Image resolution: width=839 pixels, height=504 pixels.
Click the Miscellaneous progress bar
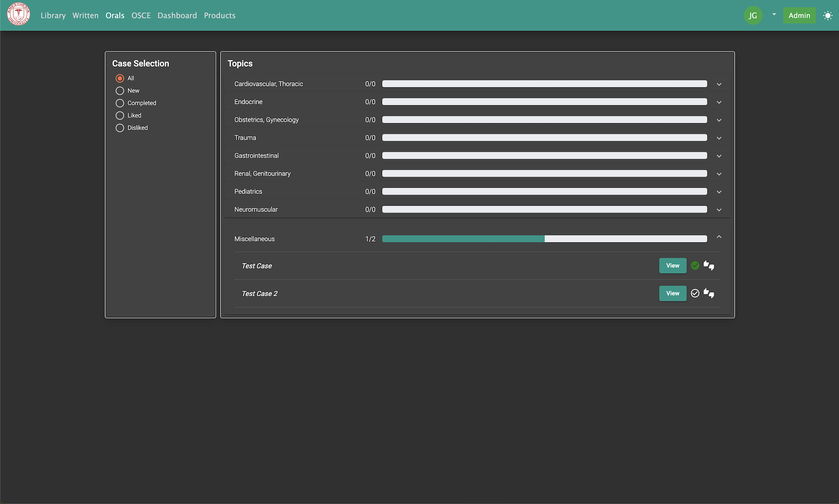pyautogui.click(x=544, y=239)
